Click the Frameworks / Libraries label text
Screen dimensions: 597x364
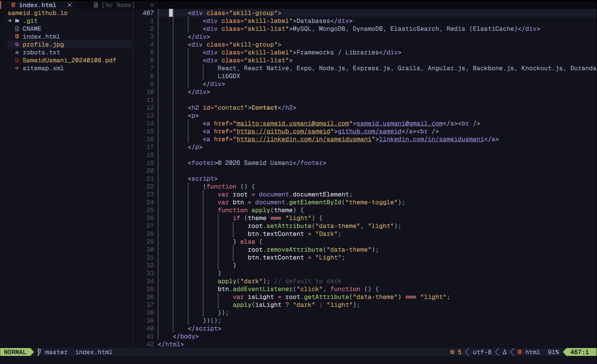coord(338,52)
